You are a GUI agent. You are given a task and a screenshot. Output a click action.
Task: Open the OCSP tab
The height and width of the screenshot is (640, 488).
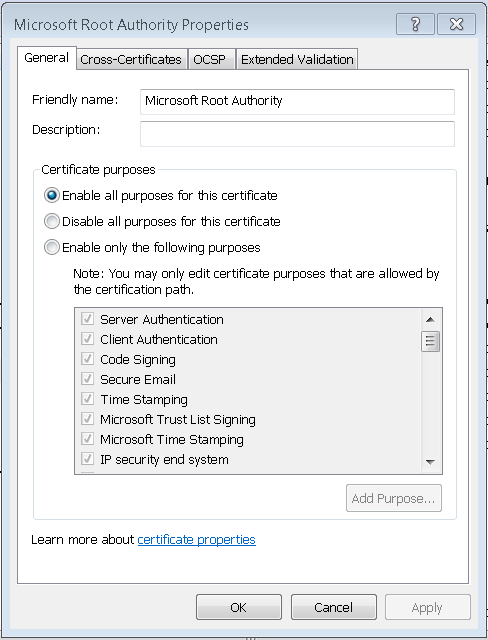coord(210,60)
